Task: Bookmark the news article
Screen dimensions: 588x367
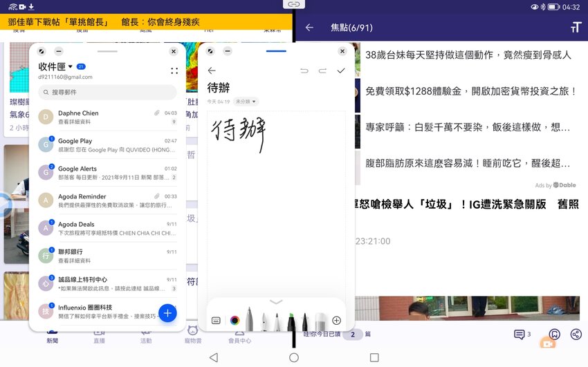Action: pos(553,335)
